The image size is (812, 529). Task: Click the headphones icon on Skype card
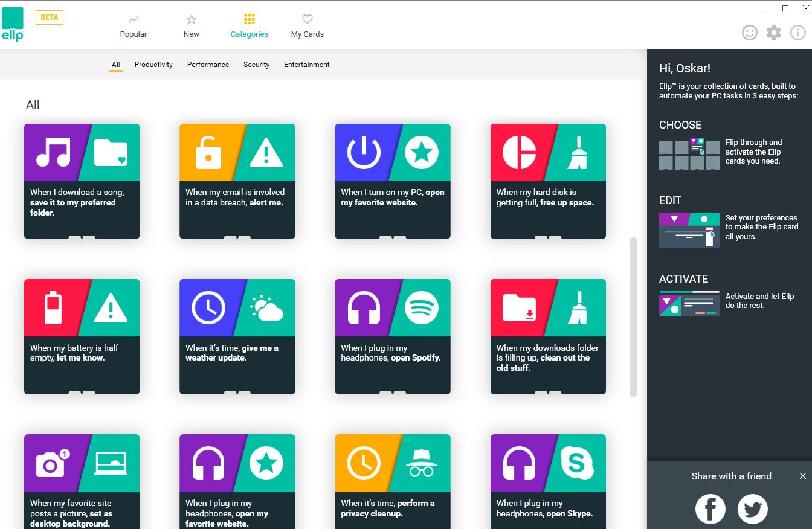click(x=520, y=463)
